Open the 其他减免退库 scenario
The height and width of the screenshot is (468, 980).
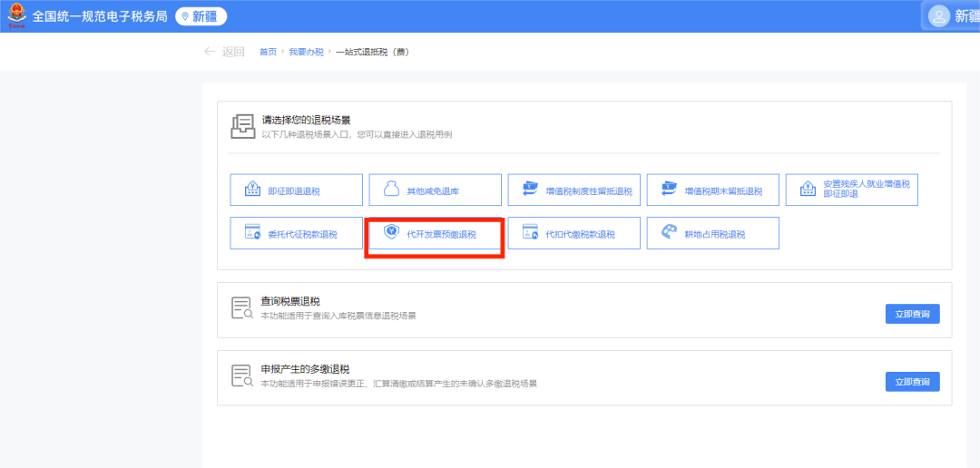coord(435,190)
